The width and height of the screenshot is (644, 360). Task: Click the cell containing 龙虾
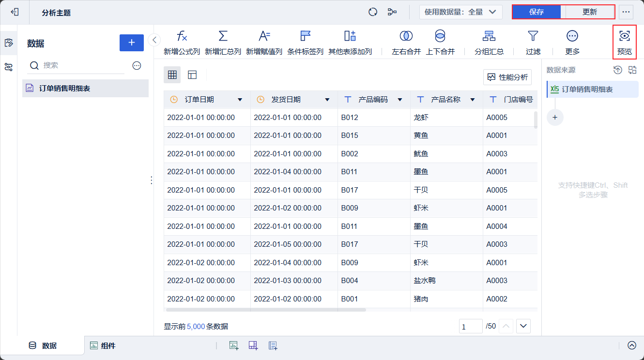(x=446, y=118)
